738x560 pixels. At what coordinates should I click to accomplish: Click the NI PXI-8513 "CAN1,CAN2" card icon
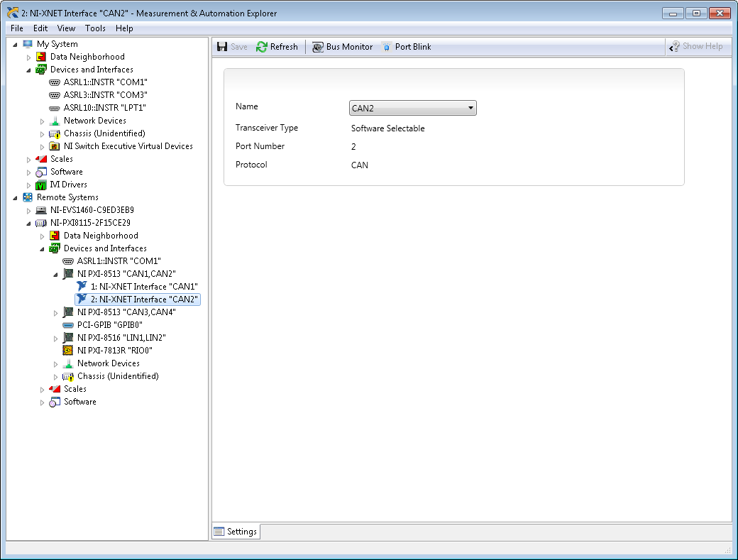point(68,273)
